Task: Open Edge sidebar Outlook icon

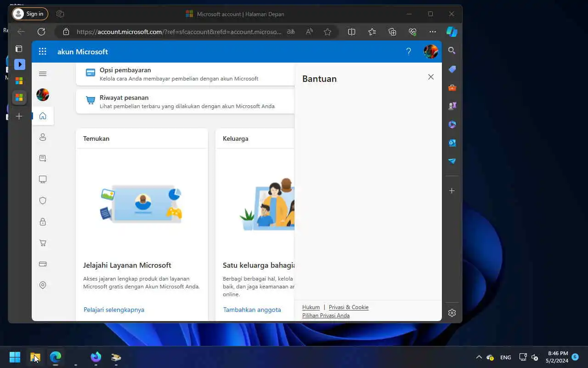Action: click(x=452, y=143)
